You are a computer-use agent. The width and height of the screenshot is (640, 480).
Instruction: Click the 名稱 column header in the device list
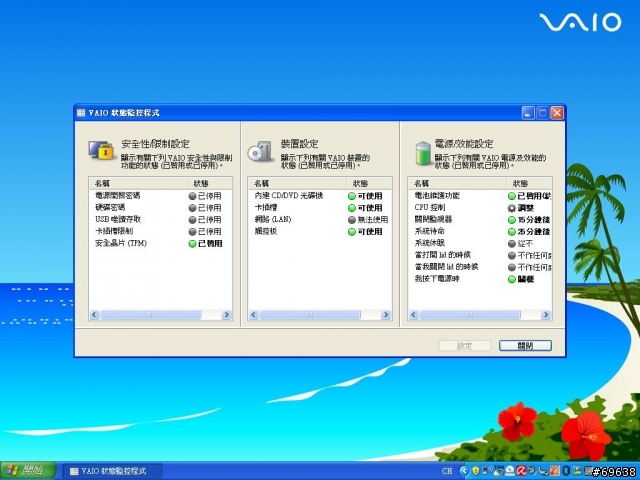pyautogui.click(x=298, y=183)
